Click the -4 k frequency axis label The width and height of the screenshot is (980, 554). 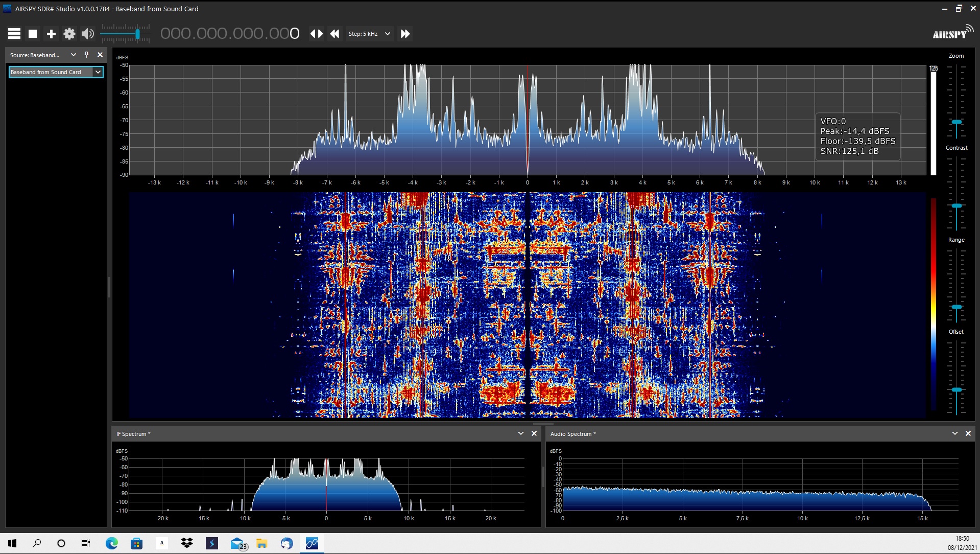[413, 182]
